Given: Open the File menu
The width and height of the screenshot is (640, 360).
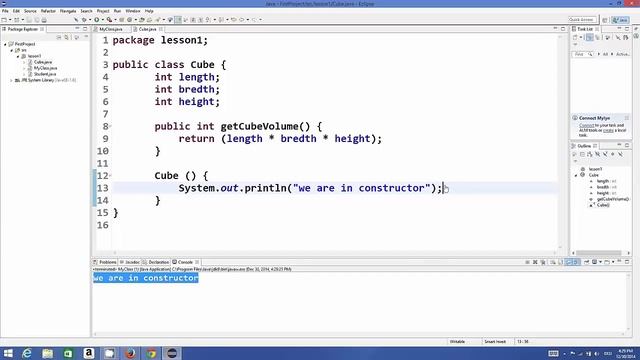Looking at the screenshot, I should 5,11.
